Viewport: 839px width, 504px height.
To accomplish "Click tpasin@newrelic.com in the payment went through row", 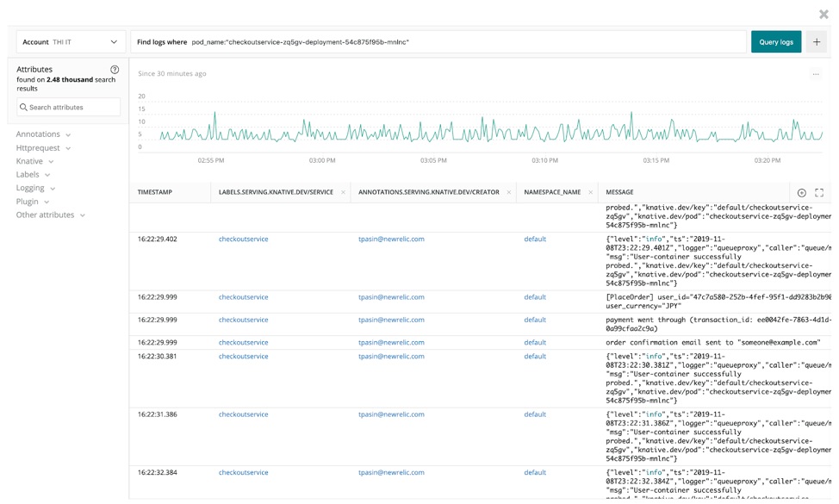I will [x=391, y=320].
